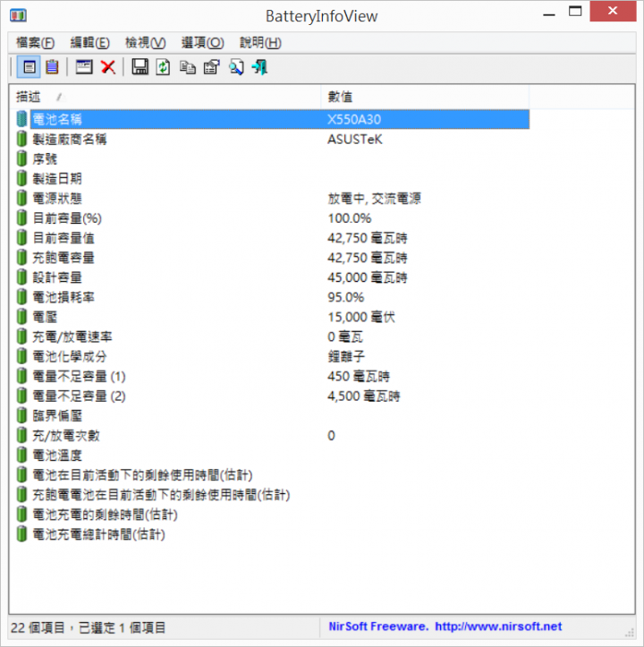This screenshot has width=644, height=647.
Task: Click the BatteryInfoView title bar app icon
Action: [x=18, y=16]
